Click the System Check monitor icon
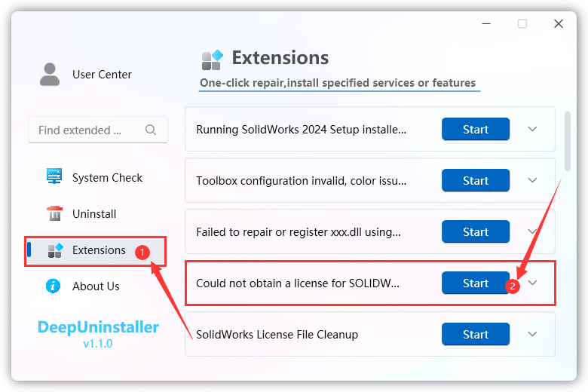Image resolution: width=588 pixels, height=392 pixels. (x=54, y=178)
